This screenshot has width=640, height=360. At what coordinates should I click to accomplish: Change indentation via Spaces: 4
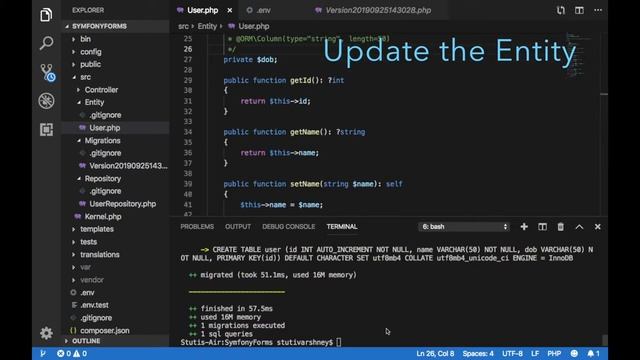click(x=478, y=353)
